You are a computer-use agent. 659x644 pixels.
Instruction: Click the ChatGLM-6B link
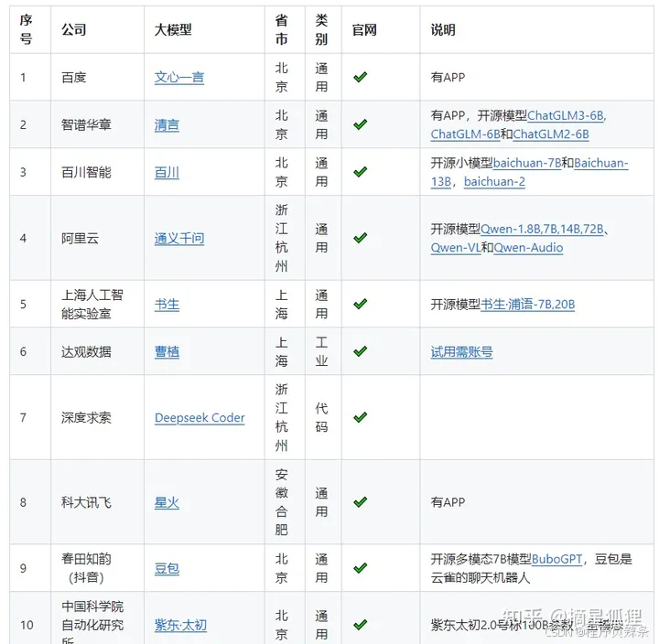pyautogui.click(x=465, y=134)
